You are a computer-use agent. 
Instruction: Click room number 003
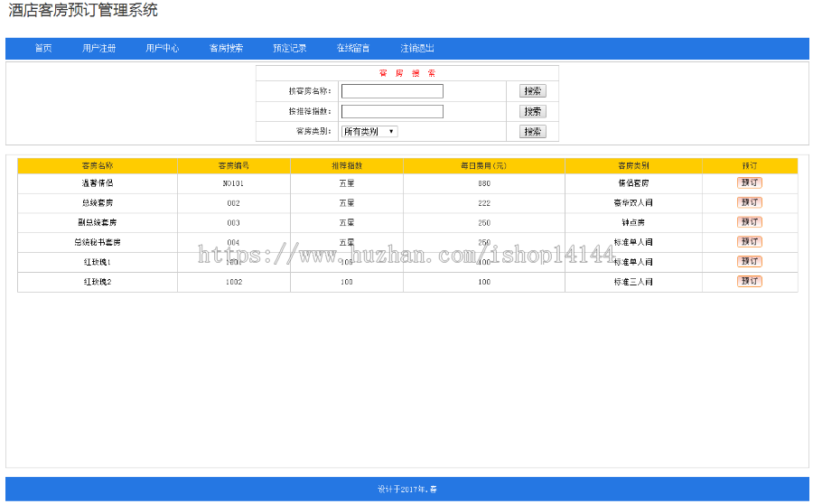pyautogui.click(x=233, y=222)
